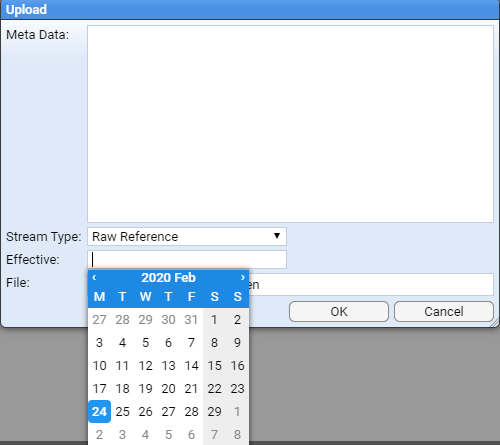Pick February 29 in the calendar

coord(214,412)
